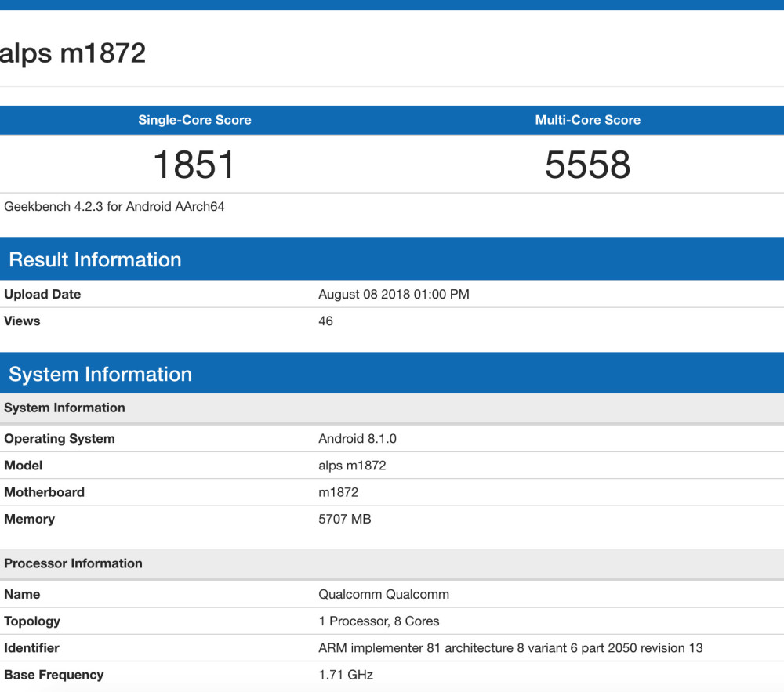784x692 pixels.
Task: Click the blue top navigation bar
Action: pos(392,6)
